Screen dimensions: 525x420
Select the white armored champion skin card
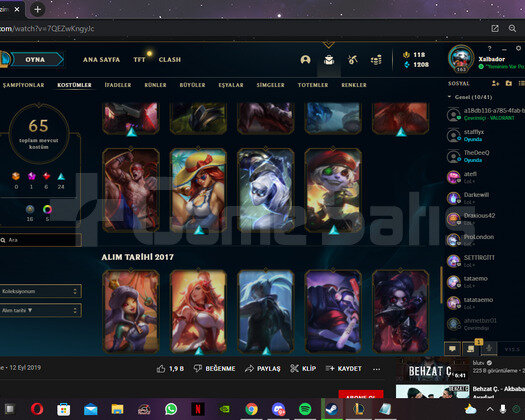tap(266, 190)
